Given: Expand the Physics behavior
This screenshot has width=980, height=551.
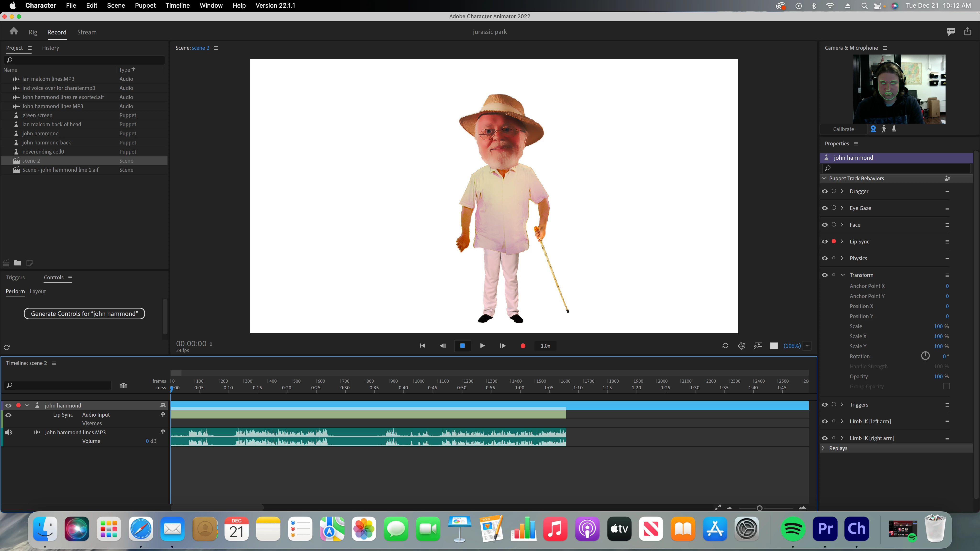Looking at the screenshot, I should [x=842, y=258].
